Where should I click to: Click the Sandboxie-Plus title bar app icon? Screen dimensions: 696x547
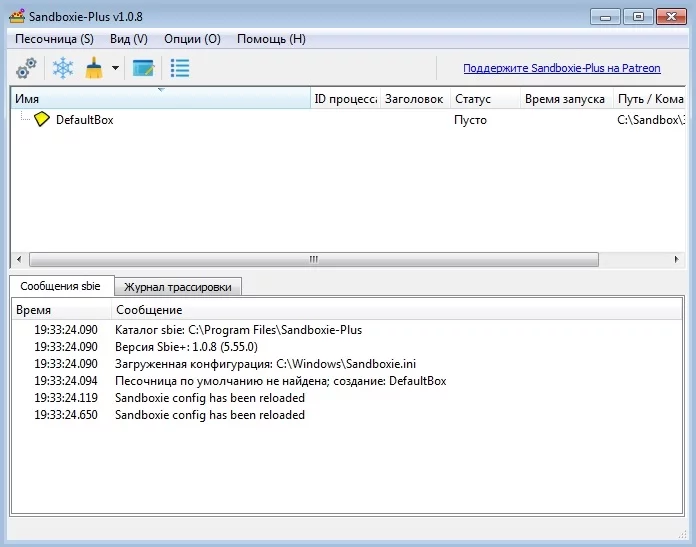coord(17,17)
